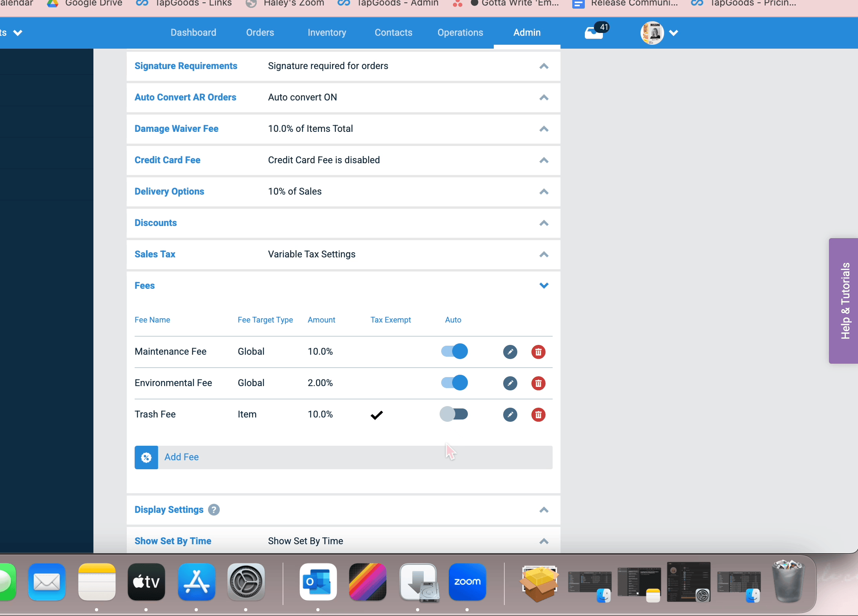This screenshot has height=616, width=858.
Task: Go to the Orders tab
Action: click(x=260, y=33)
